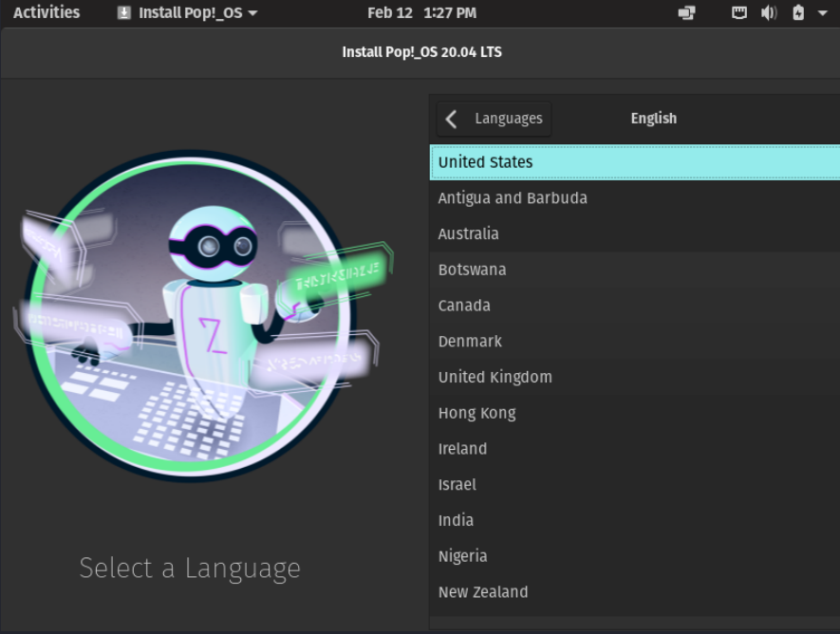Click the battery status icon

click(x=798, y=12)
